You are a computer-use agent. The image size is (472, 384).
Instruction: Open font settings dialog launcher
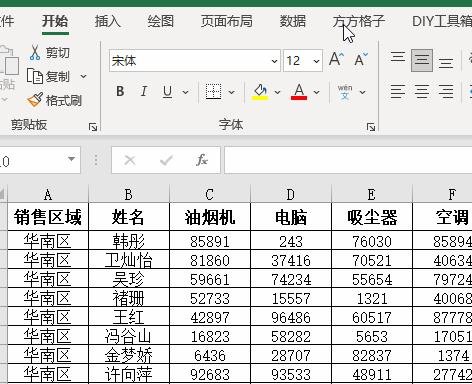point(371,127)
